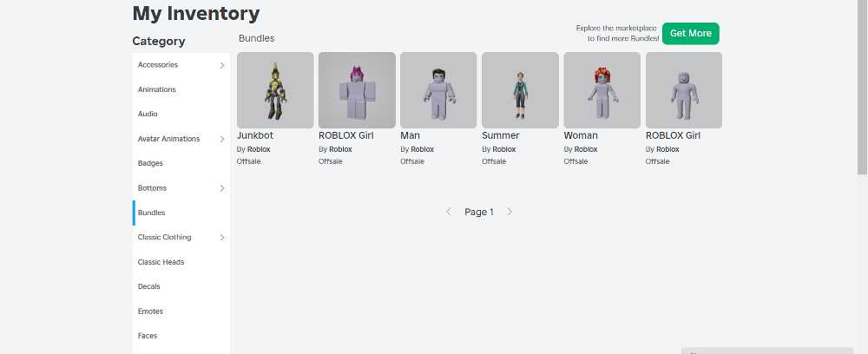
Task: Click Roblox creator link under Summer
Action: pyautogui.click(x=504, y=149)
